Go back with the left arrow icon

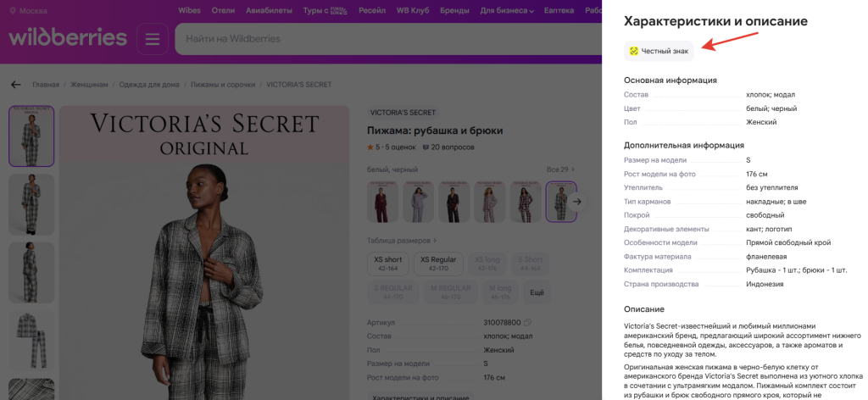15,85
